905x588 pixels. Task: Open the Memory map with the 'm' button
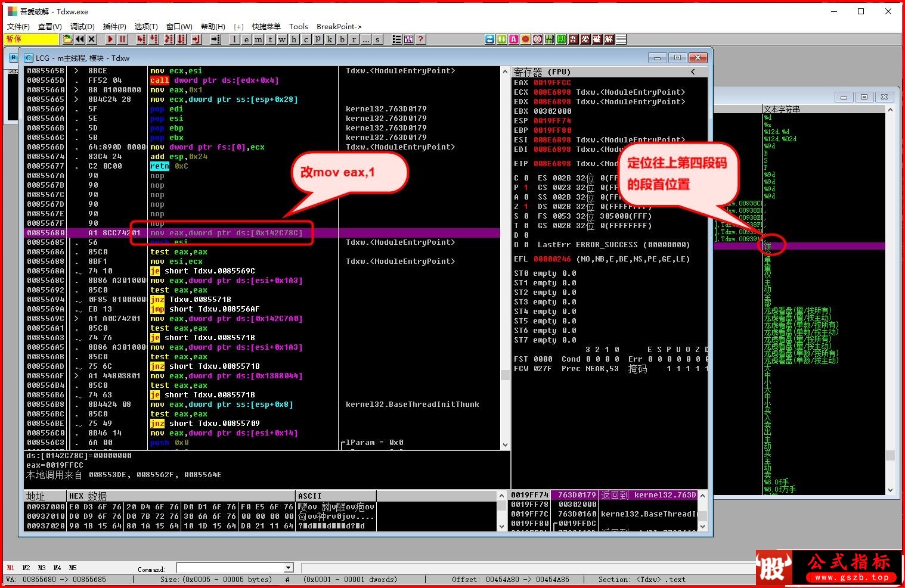click(258, 39)
